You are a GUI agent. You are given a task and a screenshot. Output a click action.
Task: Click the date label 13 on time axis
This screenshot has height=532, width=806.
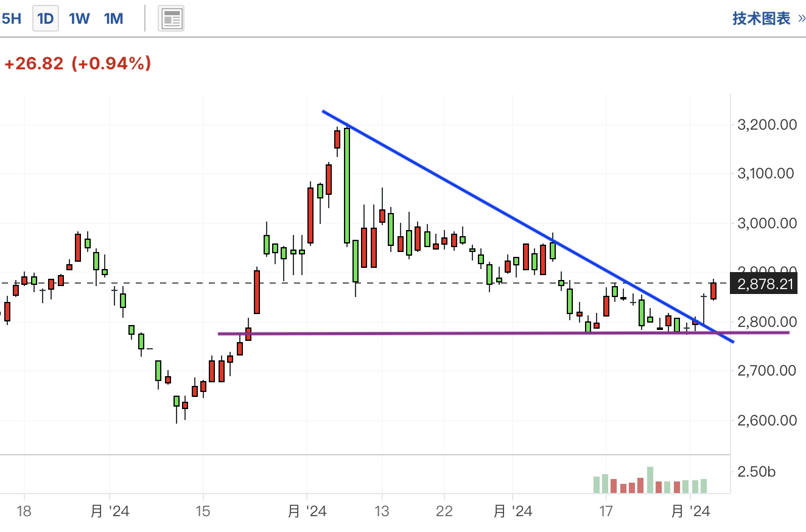click(x=382, y=511)
